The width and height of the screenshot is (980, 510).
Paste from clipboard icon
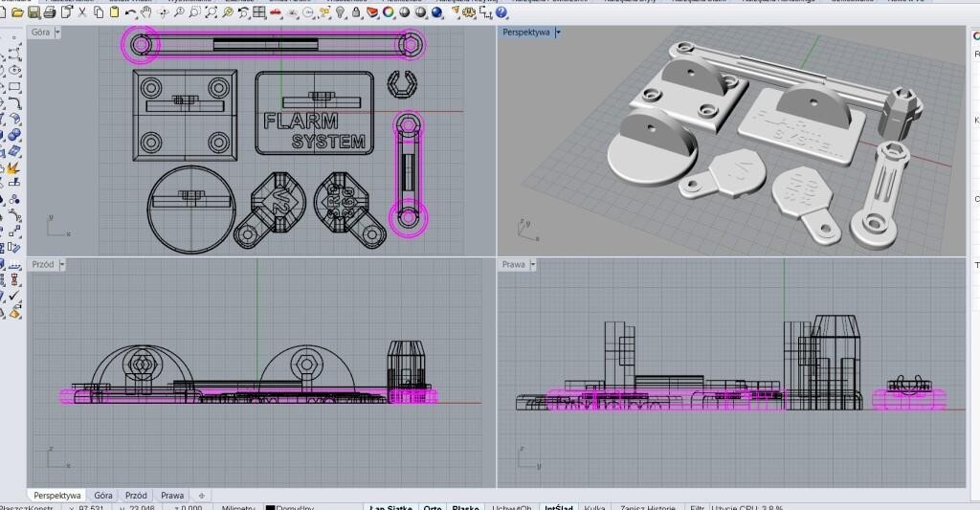[114, 11]
